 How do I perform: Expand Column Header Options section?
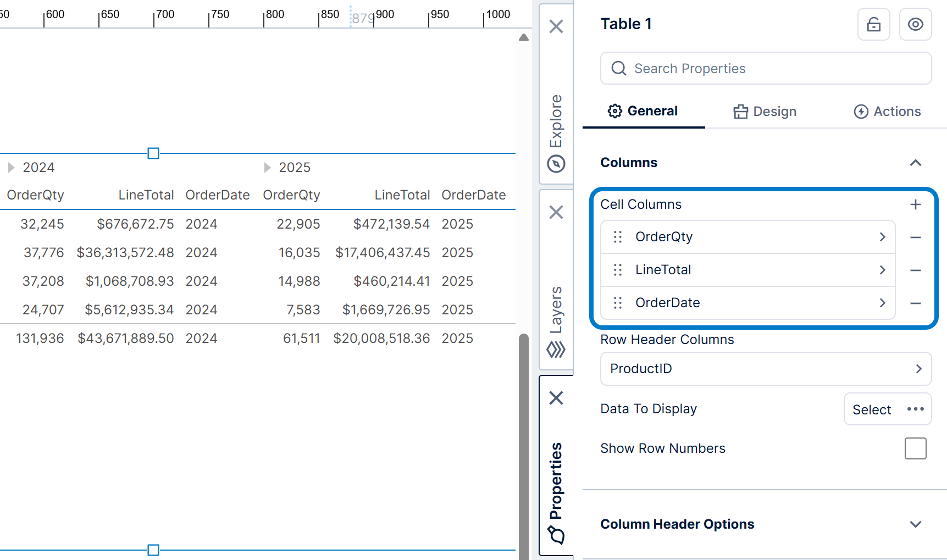915,524
